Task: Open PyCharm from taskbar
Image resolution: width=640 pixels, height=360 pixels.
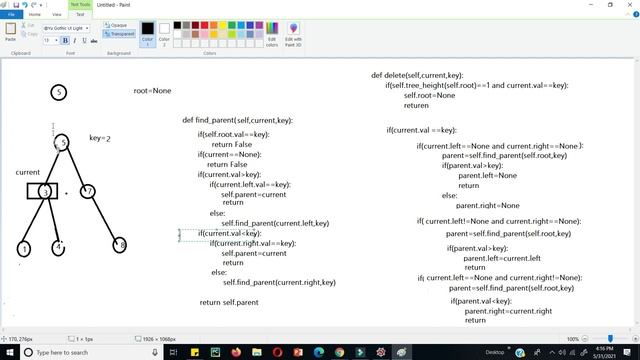Action: (215, 352)
